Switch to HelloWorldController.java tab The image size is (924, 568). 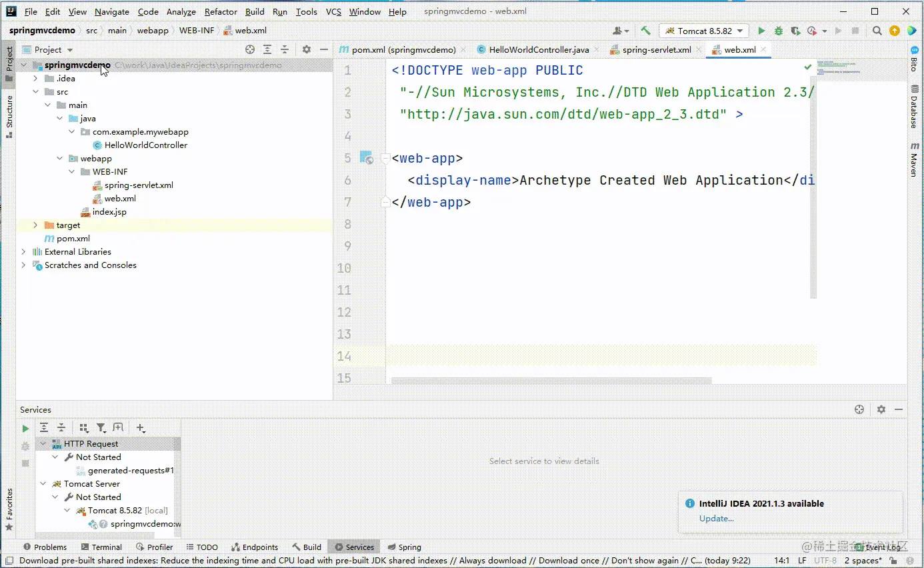[538, 49]
